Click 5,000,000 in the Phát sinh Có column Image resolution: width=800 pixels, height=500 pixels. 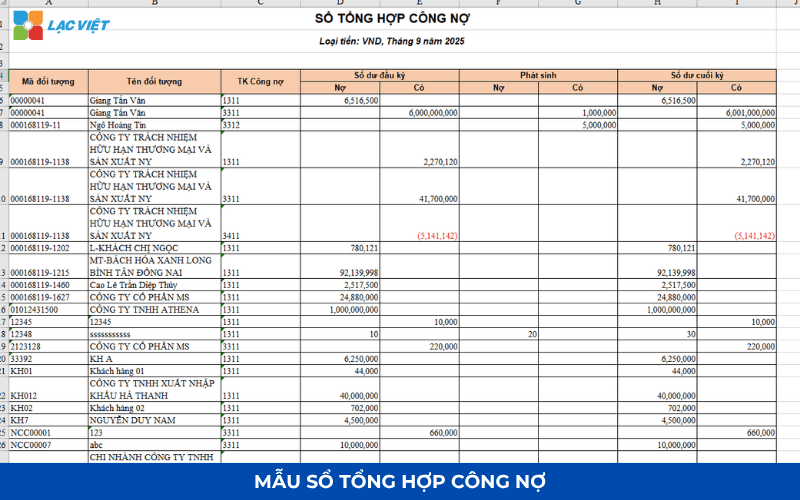click(x=578, y=125)
